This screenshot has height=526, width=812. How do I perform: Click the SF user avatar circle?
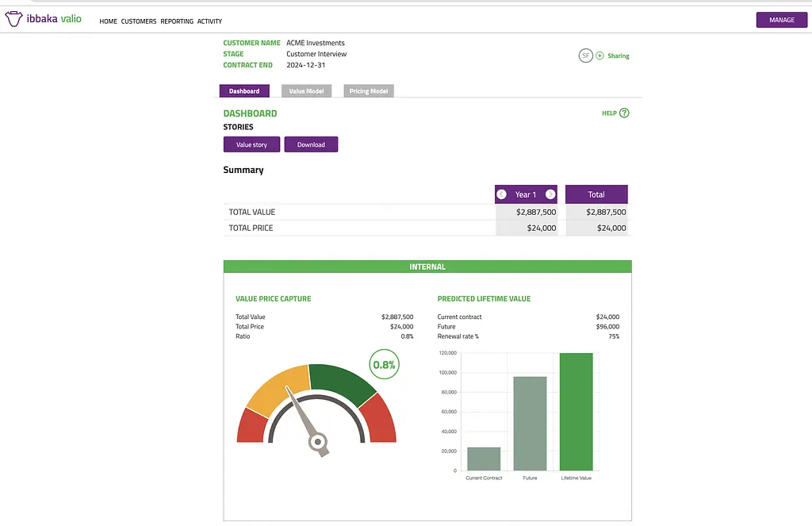(x=586, y=56)
